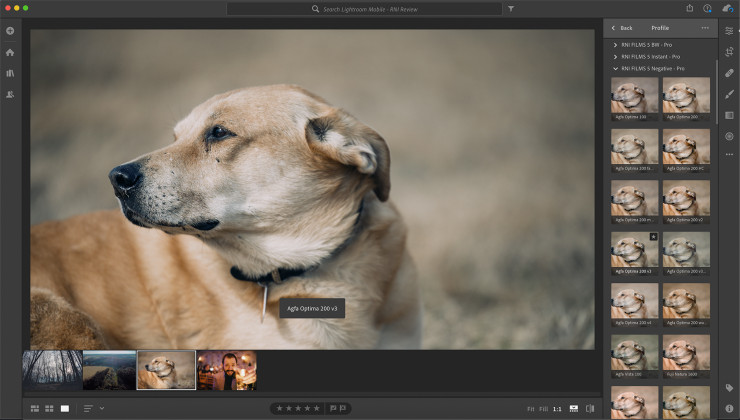
Task: Open the Sharing people icon
Action: [x=10, y=94]
